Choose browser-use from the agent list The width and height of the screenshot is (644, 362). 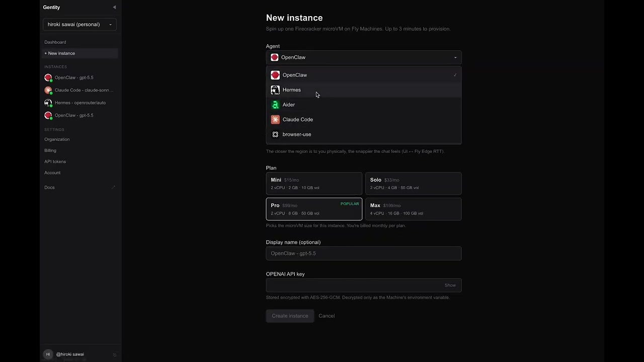[x=364, y=134]
